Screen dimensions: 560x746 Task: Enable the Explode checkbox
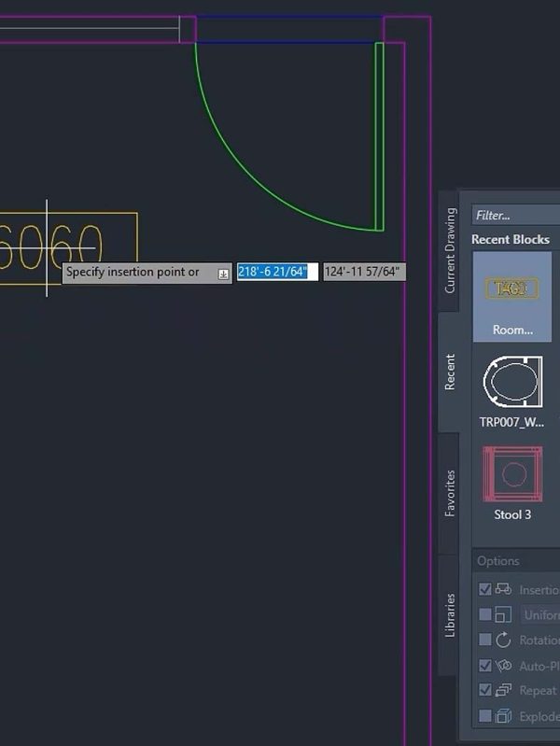(x=484, y=715)
